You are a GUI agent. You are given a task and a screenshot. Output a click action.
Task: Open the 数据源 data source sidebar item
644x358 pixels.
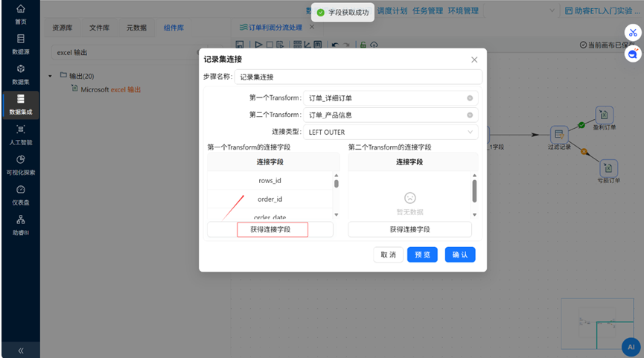click(x=21, y=45)
